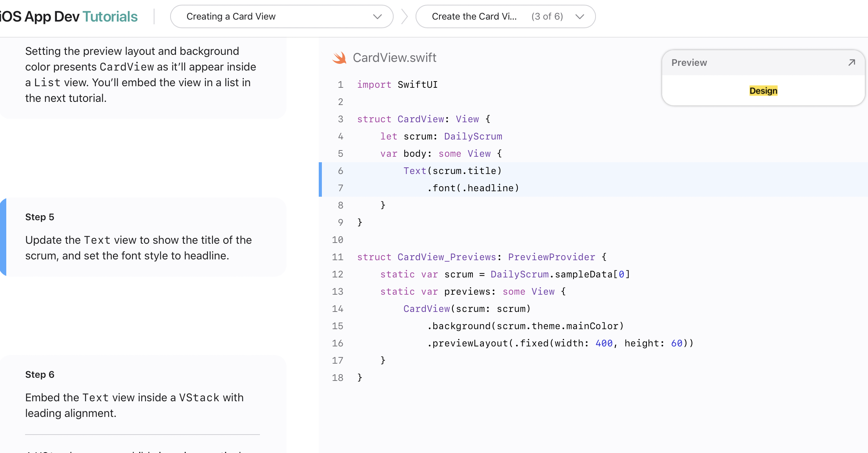The height and width of the screenshot is (453, 868).
Task: Click the section dropdown chevron arrow
Action: (579, 16)
